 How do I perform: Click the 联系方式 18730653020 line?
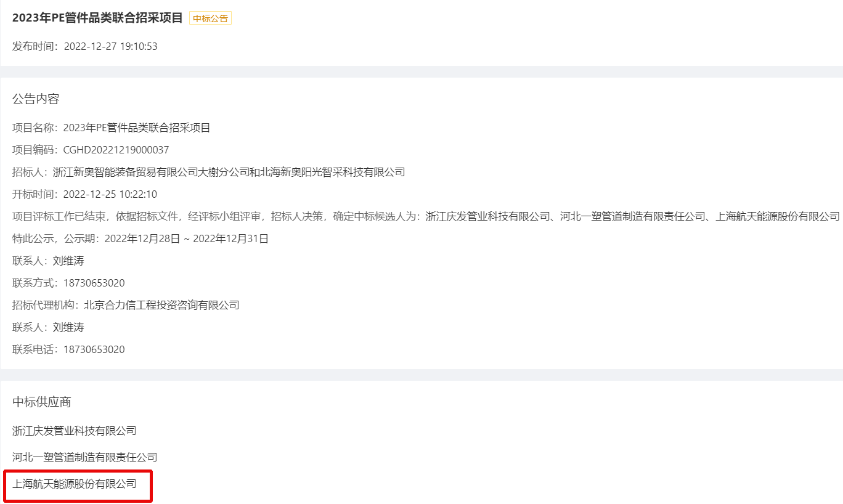68,283
